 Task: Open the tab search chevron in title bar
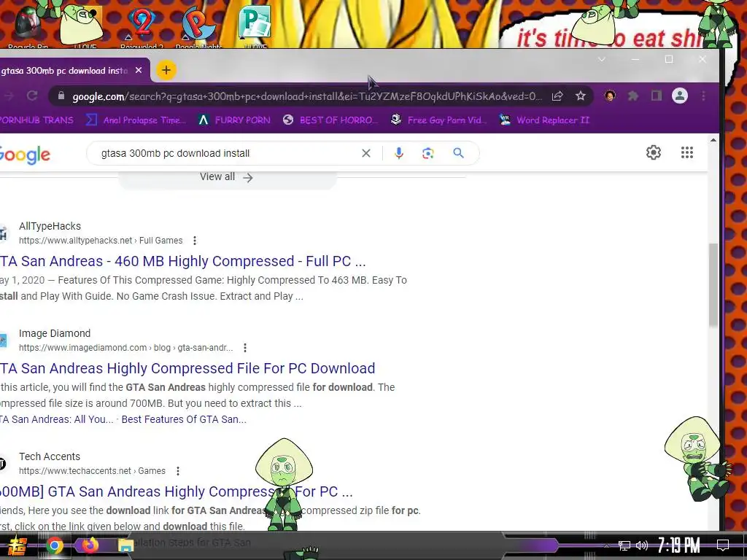(602, 60)
